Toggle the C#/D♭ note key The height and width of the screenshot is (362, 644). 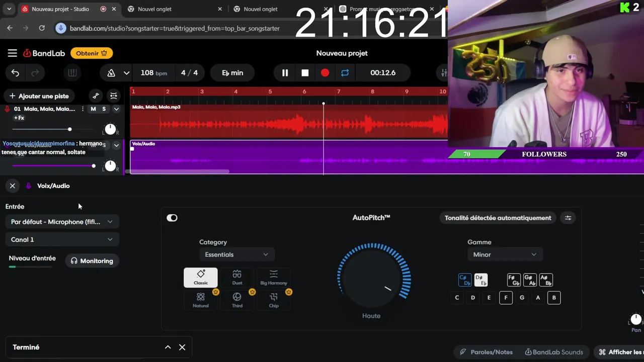pos(465,280)
